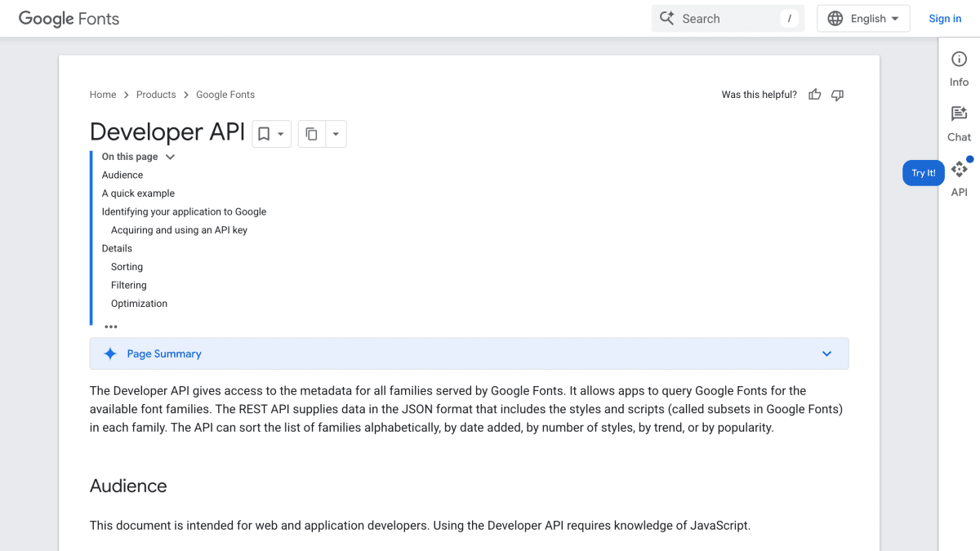Open the English language dropdown
The width and height of the screenshot is (980, 551).
864,18
